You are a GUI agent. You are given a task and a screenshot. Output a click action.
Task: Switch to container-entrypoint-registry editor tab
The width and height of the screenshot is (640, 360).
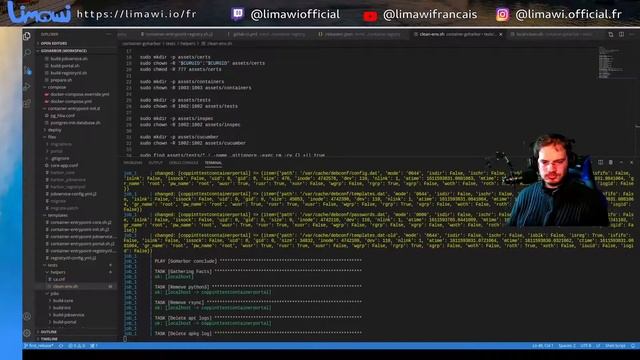click(178, 34)
